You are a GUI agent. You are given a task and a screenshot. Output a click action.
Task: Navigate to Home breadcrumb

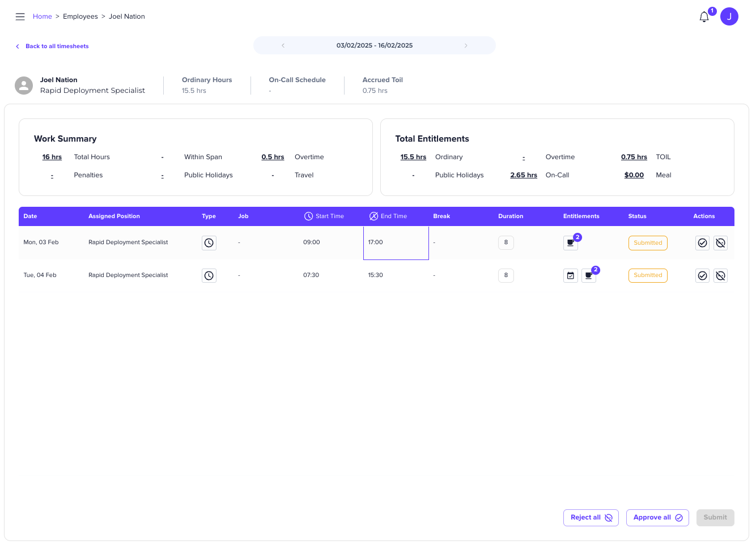tap(42, 16)
